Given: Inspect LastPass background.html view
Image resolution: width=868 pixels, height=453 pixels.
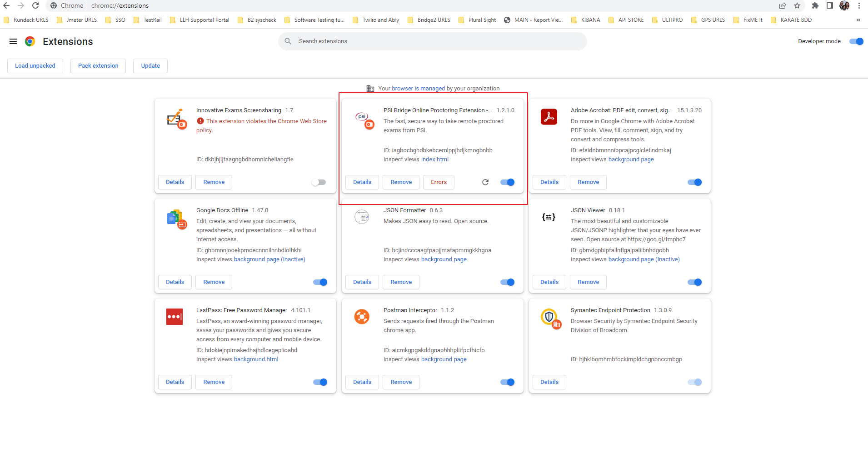Looking at the screenshot, I should 256,359.
